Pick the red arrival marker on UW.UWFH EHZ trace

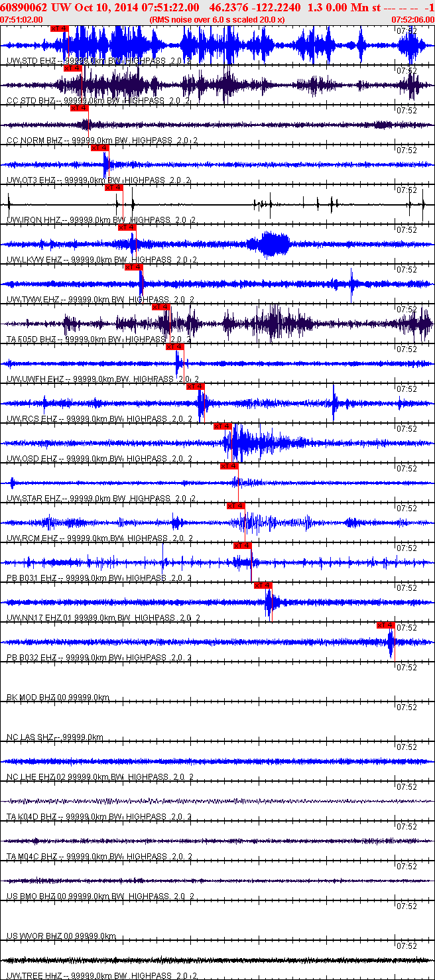[174, 347]
